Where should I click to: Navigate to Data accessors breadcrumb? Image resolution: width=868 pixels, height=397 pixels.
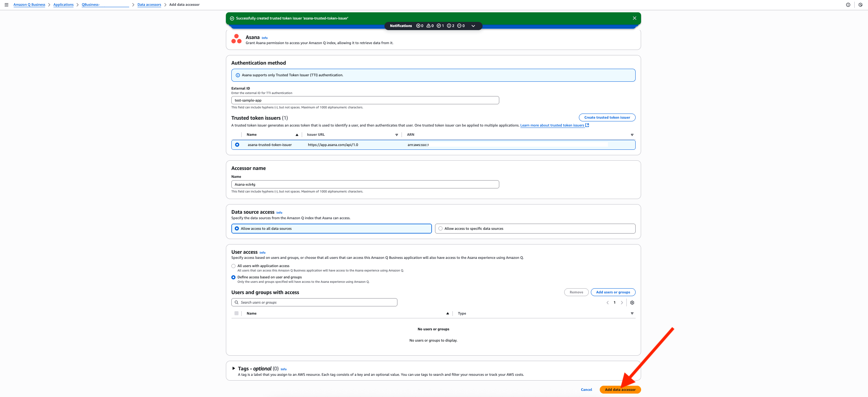pyautogui.click(x=149, y=5)
